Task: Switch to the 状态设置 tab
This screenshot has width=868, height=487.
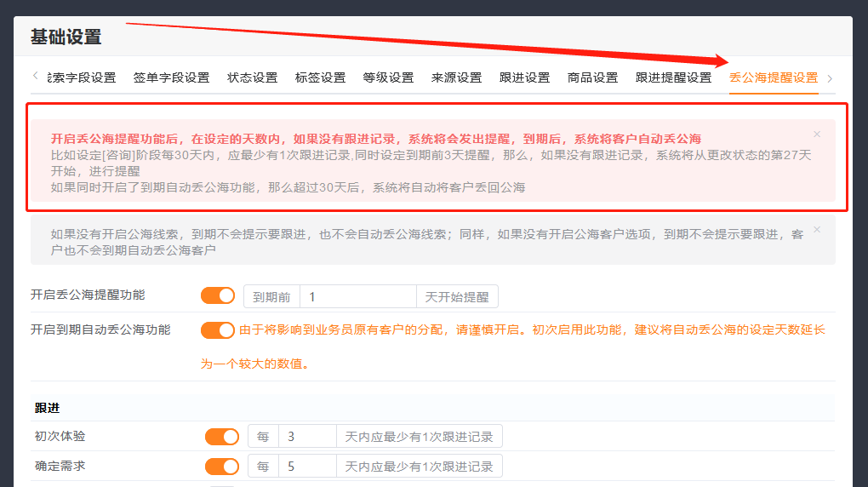Action: [252, 77]
